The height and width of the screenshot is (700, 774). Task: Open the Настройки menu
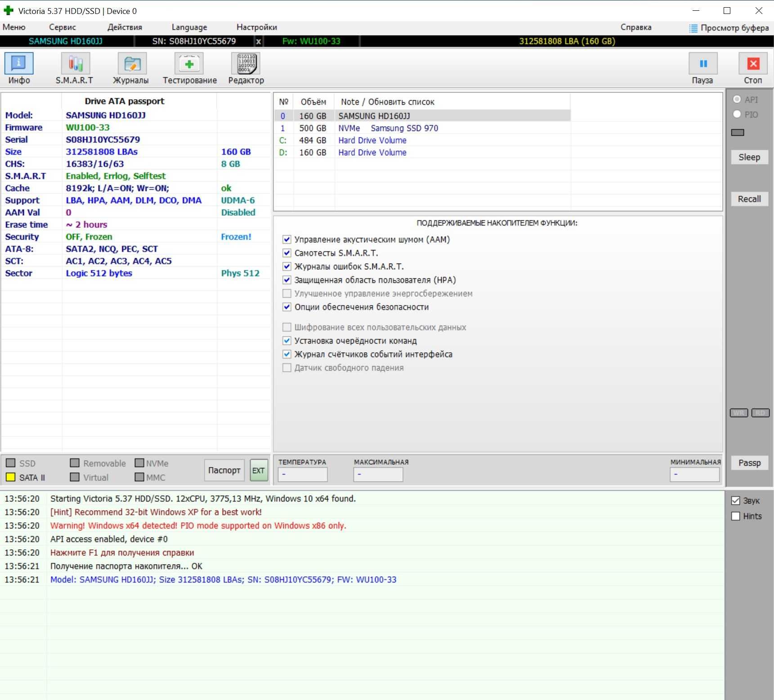coord(257,27)
